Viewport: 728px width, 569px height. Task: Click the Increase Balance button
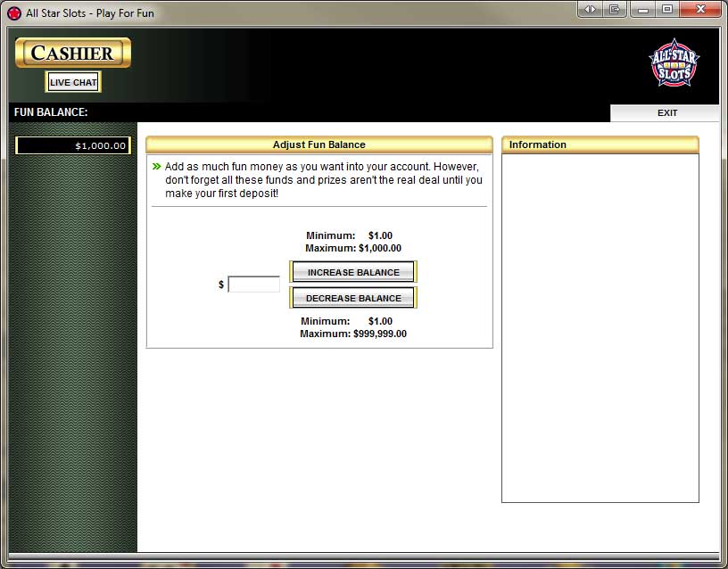[353, 272]
